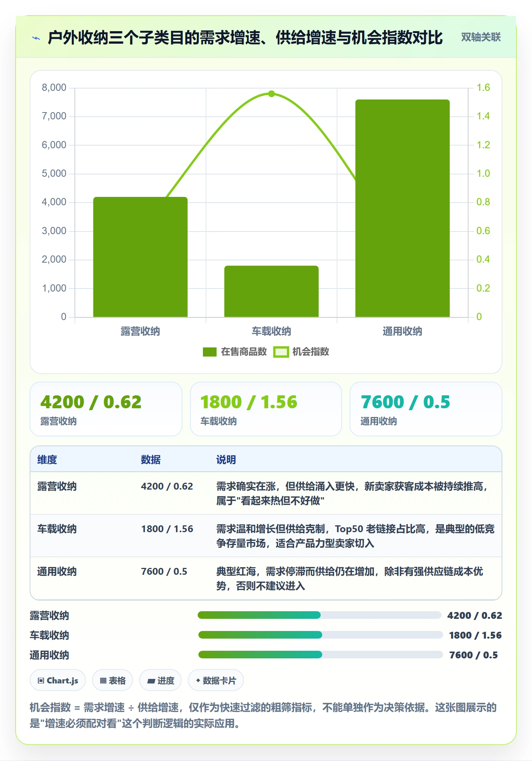
Task: Toggle the 机会指数 legend swatch
Action: [x=281, y=352]
